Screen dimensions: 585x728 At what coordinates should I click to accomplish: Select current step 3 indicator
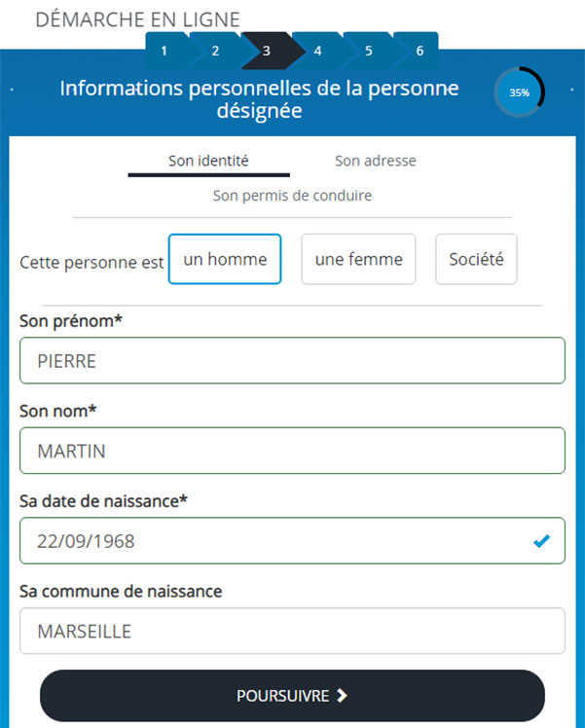267,51
